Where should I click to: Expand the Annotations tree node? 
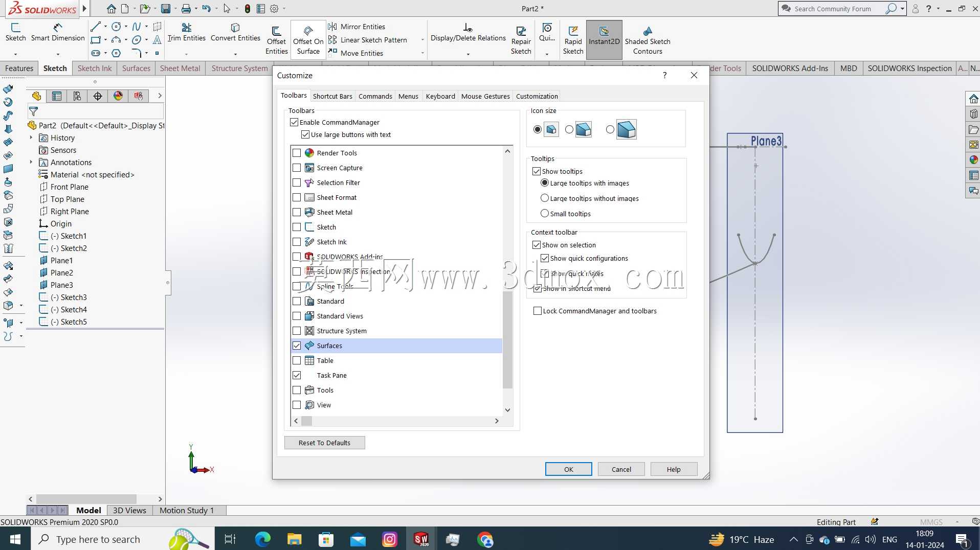point(31,162)
